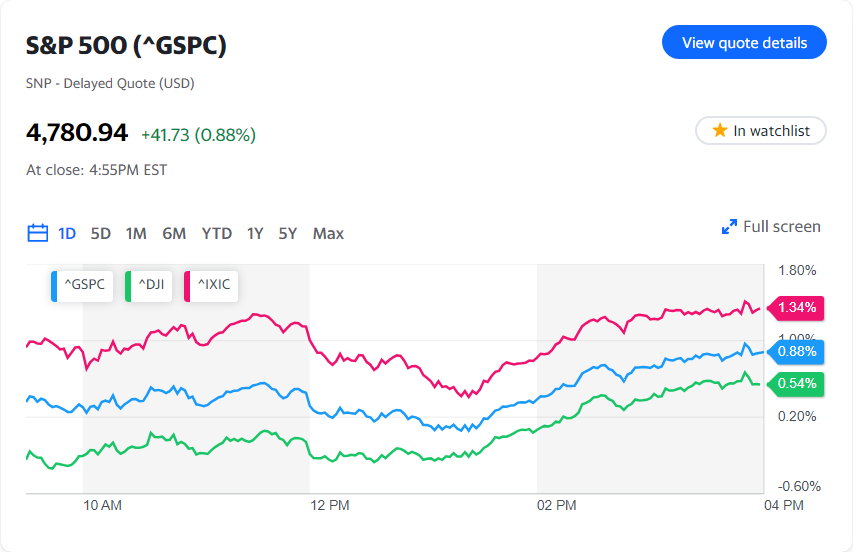The width and height of the screenshot is (853, 552).
Task: Click the blue 0.88% value flag
Action: pyautogui.click(x=795, y=352)
